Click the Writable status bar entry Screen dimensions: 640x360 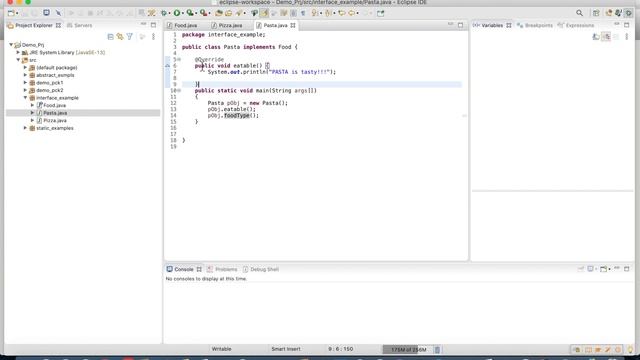(x=222, y=349)
